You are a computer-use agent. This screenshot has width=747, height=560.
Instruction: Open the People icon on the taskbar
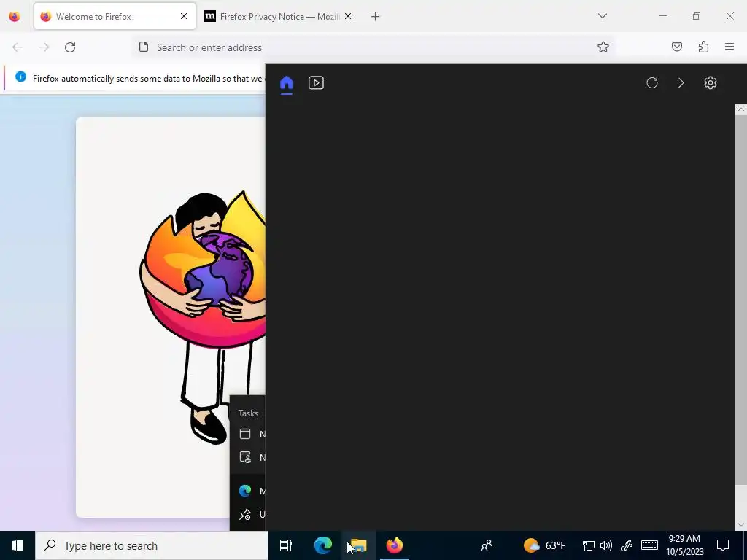coord(487,545)
